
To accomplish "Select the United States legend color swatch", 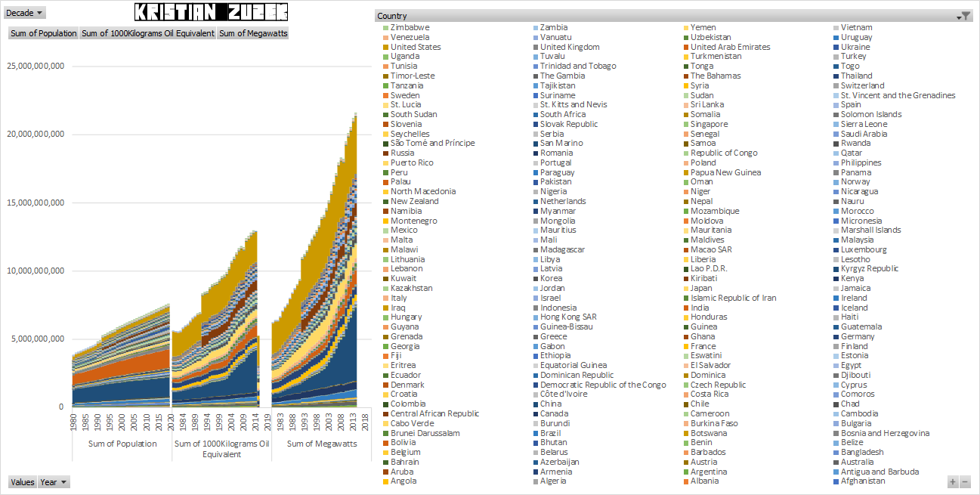I will 385,48.
